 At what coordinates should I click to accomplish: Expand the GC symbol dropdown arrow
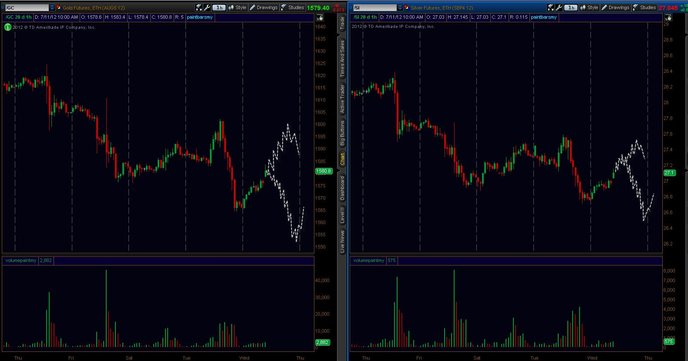pos(52,7)
